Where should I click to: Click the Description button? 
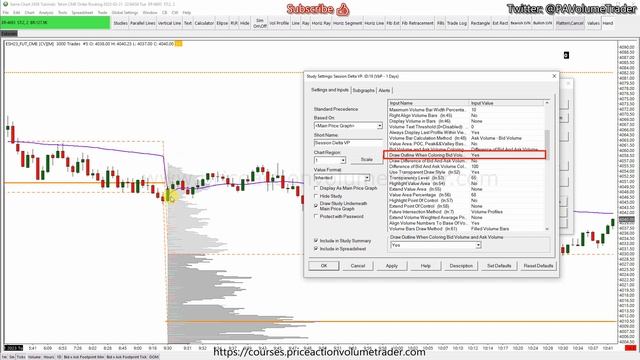(461, 266)
